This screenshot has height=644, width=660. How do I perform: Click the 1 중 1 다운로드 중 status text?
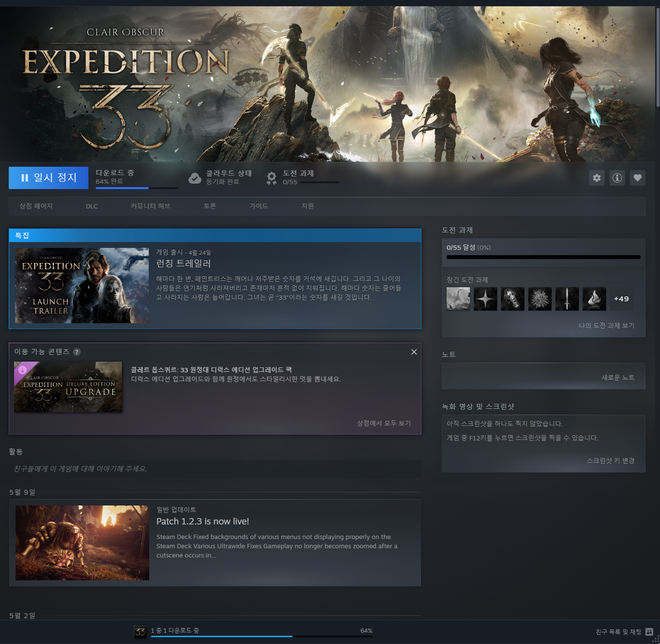(x=175, y=630)
